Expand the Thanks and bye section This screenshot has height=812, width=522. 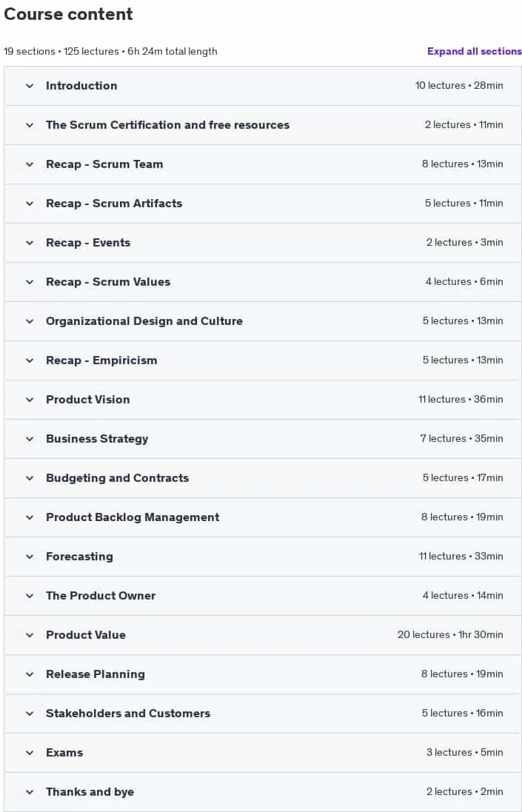(264, 792)
